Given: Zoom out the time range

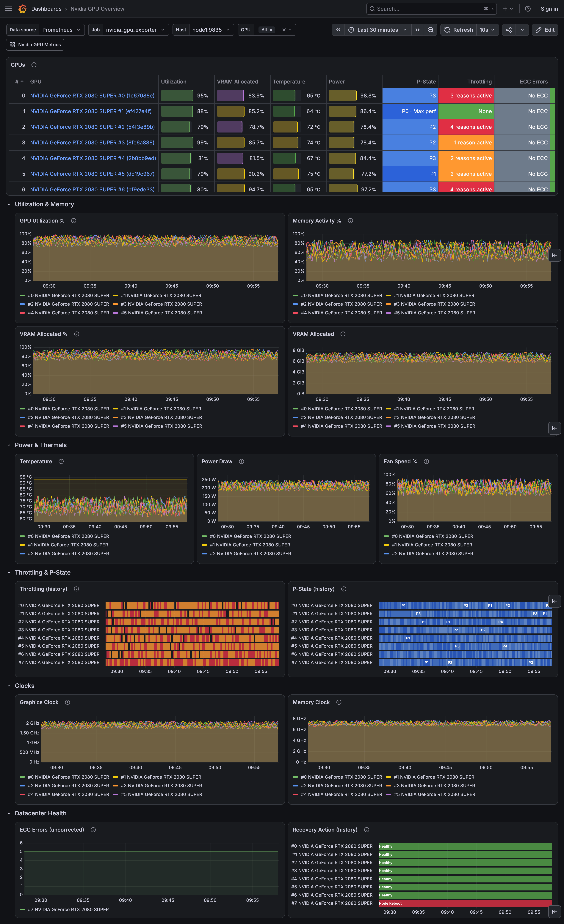Looking at the screenshot, I should 430,30.
